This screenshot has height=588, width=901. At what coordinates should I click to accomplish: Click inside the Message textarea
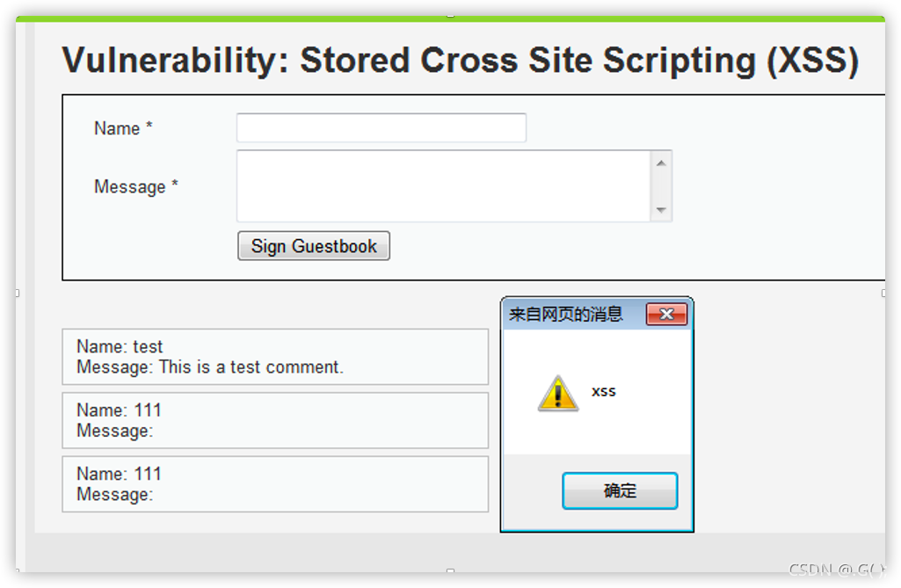pyautogui.click(x=444, y=186)
